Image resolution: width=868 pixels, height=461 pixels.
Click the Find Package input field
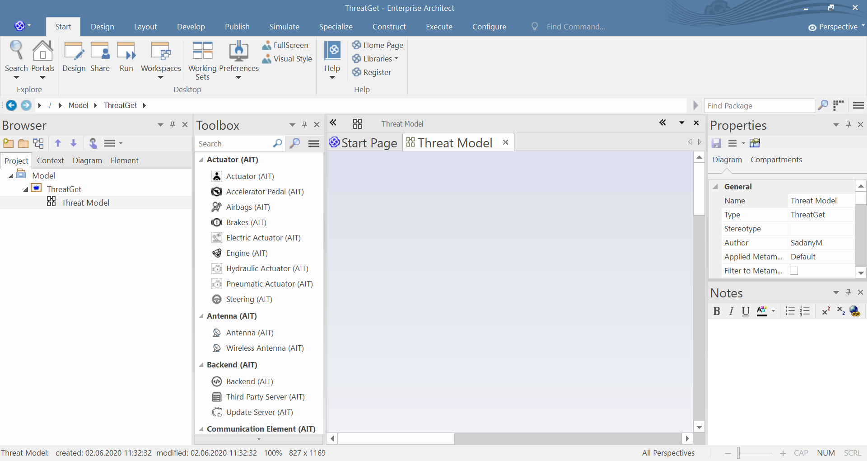759,106
